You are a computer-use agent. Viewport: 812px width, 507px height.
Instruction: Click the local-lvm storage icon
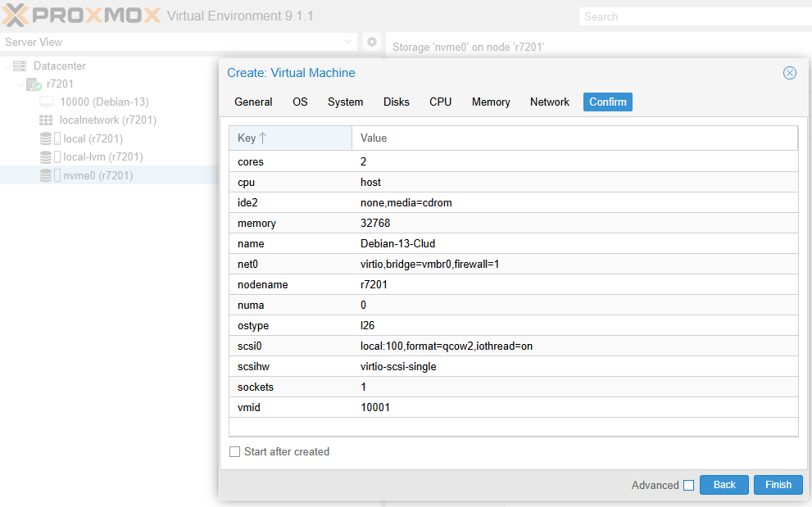coord(46,157)
